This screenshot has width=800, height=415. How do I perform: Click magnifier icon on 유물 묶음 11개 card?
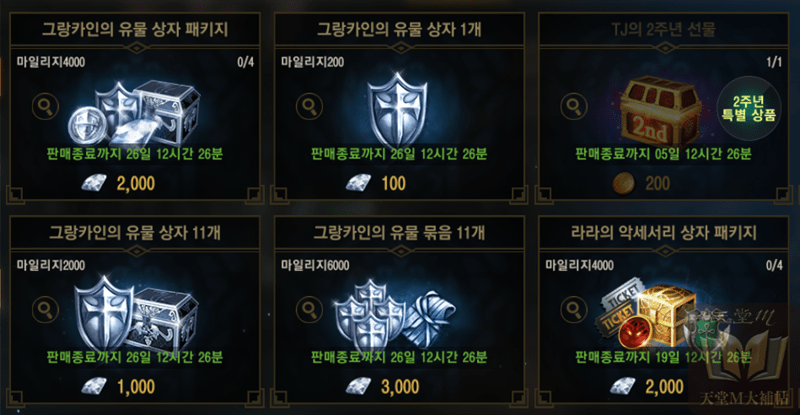pyautogui.click(x=309, y=310)
